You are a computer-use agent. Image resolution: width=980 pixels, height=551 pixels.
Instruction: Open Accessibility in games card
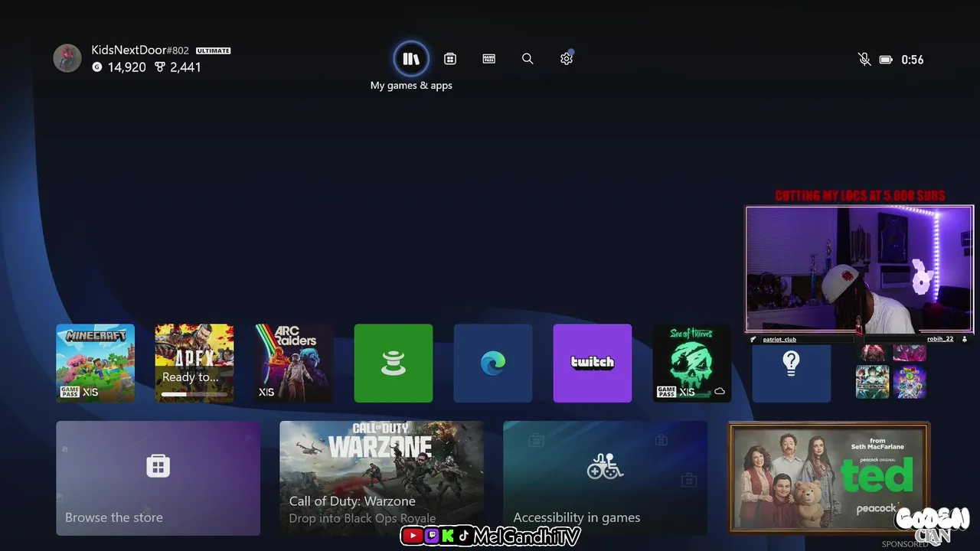605,478
